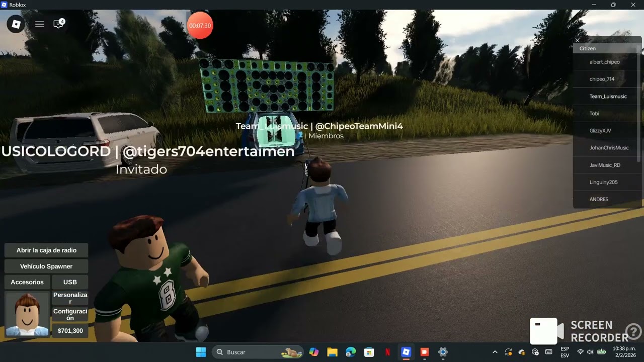Image resolution: width=644 pixels, height=362 pixels.
Task: Select player Team_Luismusic in the list
Action: (606, 96)
